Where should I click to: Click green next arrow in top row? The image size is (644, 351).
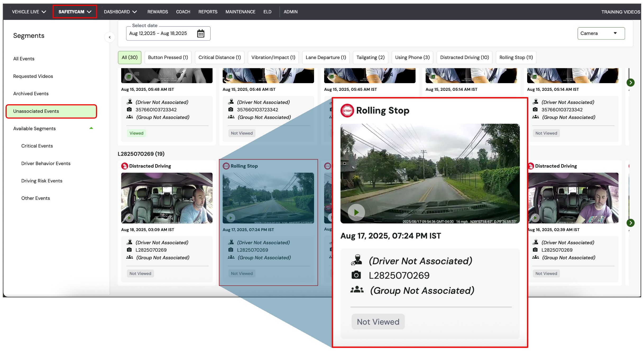coord(631,83)
